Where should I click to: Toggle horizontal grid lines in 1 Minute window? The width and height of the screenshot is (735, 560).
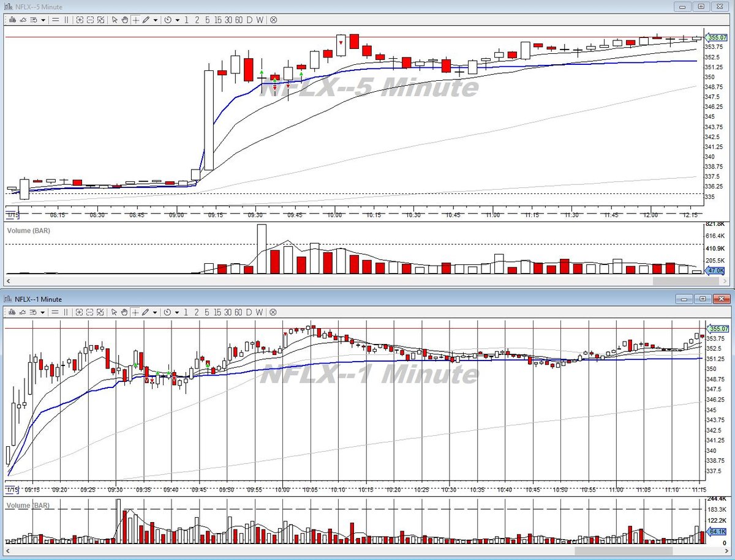point(55,312)
